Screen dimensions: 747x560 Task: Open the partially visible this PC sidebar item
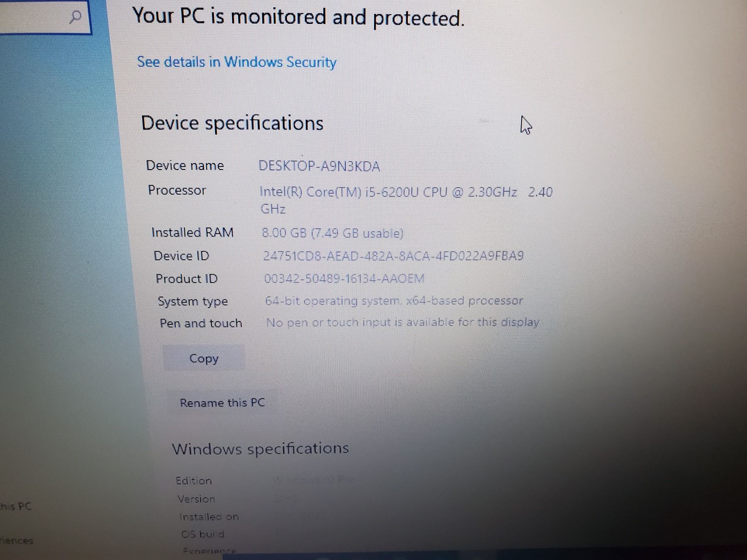pyautogui.click(x=16, y=506)
